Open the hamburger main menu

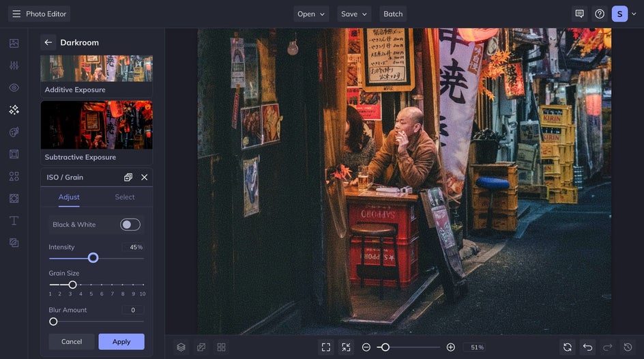tap(16, 14)
